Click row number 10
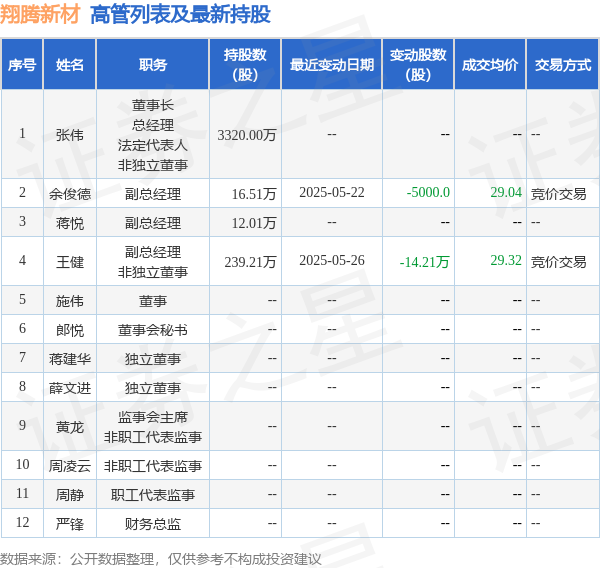This screenshot has width=600, height=568. pyautogui.click(x=23, y=464)
